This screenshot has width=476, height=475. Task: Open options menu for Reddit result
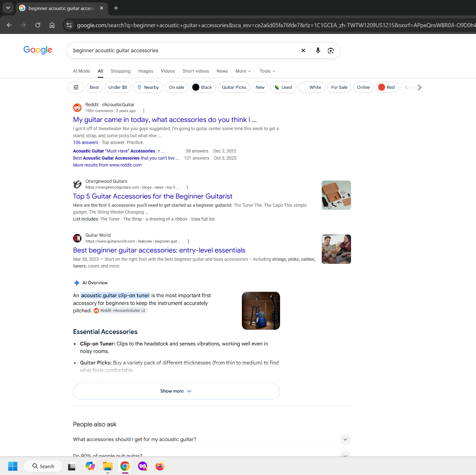144,111
